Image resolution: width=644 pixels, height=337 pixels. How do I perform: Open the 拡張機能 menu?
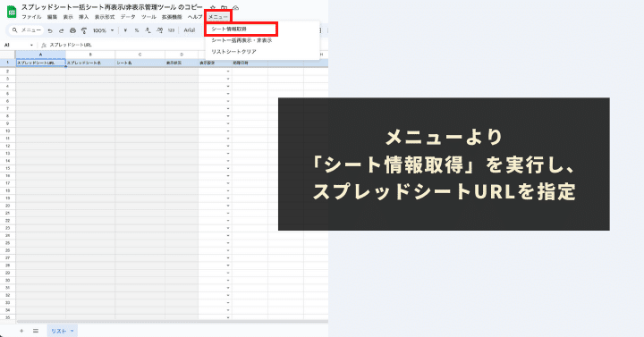tap(172, 17)
